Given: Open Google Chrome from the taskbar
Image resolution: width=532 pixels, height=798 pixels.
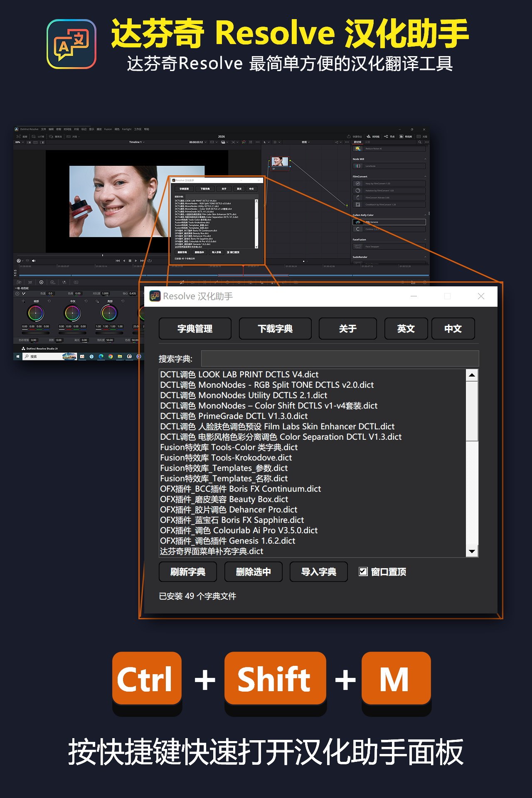Looking at the screenshot, I should pyautogui.click(x=111, y=357).
